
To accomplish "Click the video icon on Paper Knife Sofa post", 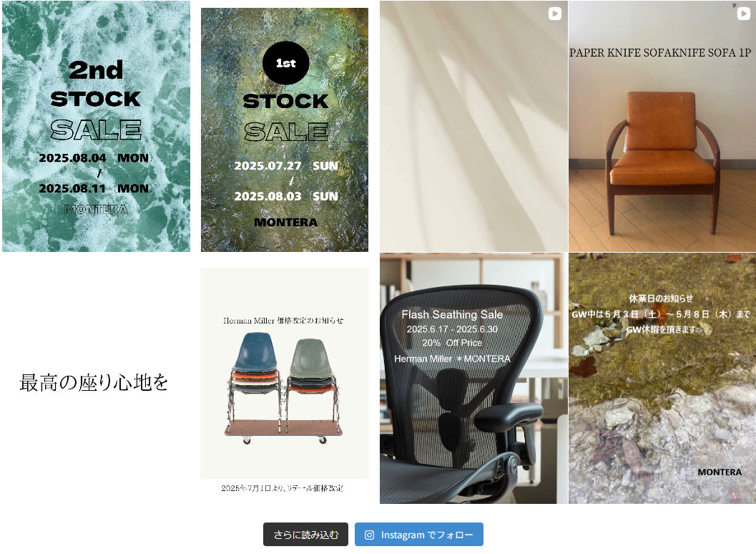I will pyautogui.click(x=743, y=14).
